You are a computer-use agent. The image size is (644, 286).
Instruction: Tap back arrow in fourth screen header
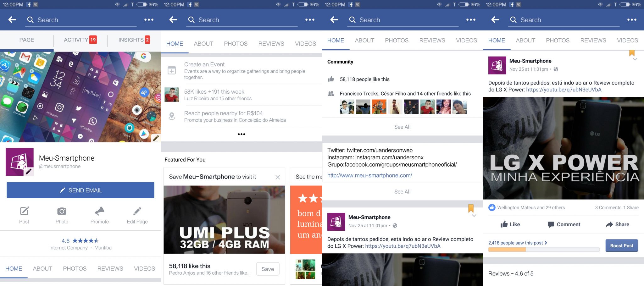tap(495, 20)
